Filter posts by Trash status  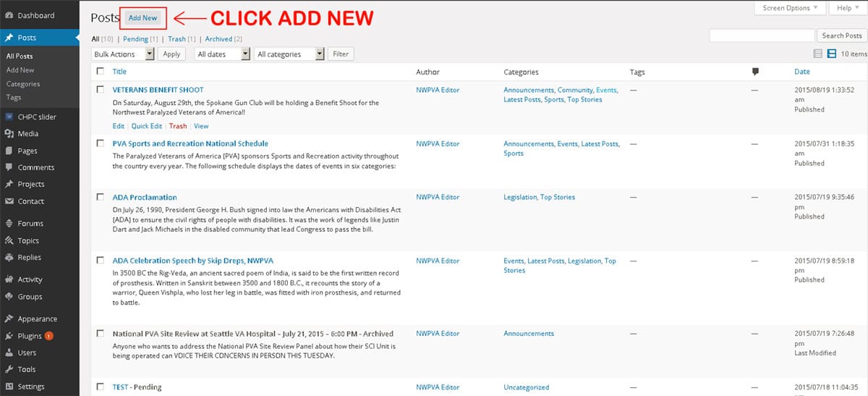tap(176, 39)
